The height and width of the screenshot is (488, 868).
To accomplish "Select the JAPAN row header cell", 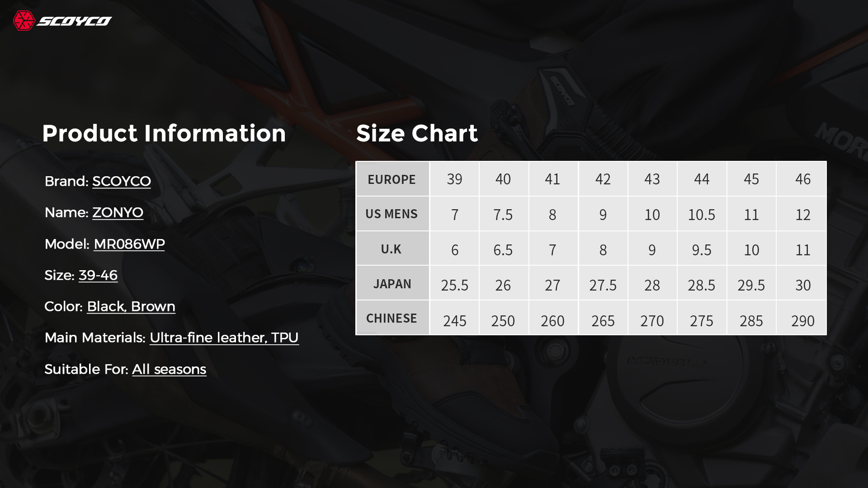I will tap(392, 283).
